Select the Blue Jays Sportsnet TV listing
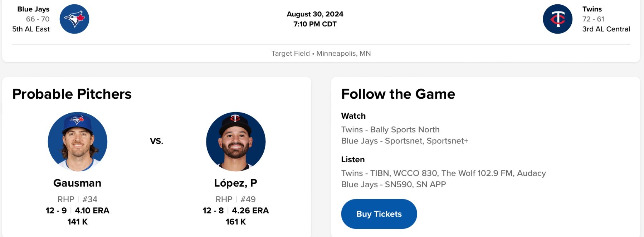 coord(404,141)
